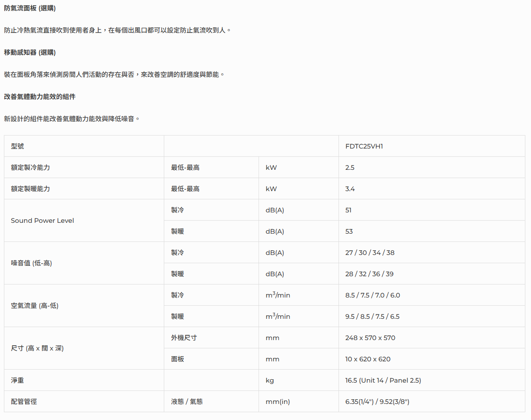The width and height of the screenshot is (531, 420).
Task: Click the 248 x 570 x 570 value
Action: (x=370, y=338)
